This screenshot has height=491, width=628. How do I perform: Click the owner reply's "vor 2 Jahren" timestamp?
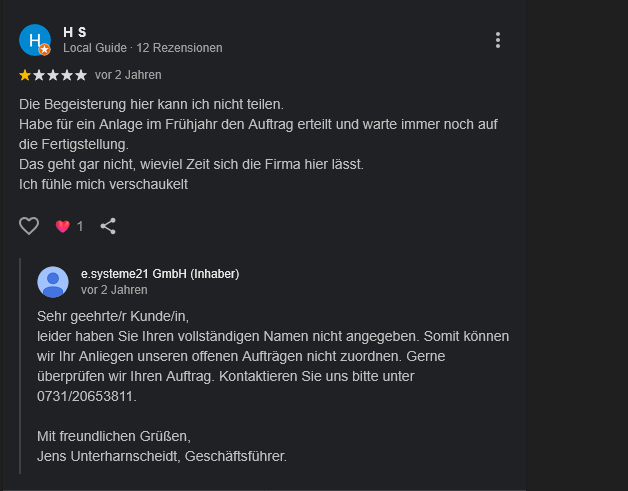tap(114, 290)
